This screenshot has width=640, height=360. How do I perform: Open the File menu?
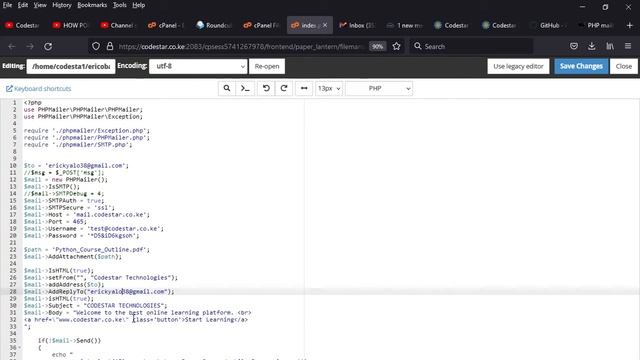(x=7, y=5)
